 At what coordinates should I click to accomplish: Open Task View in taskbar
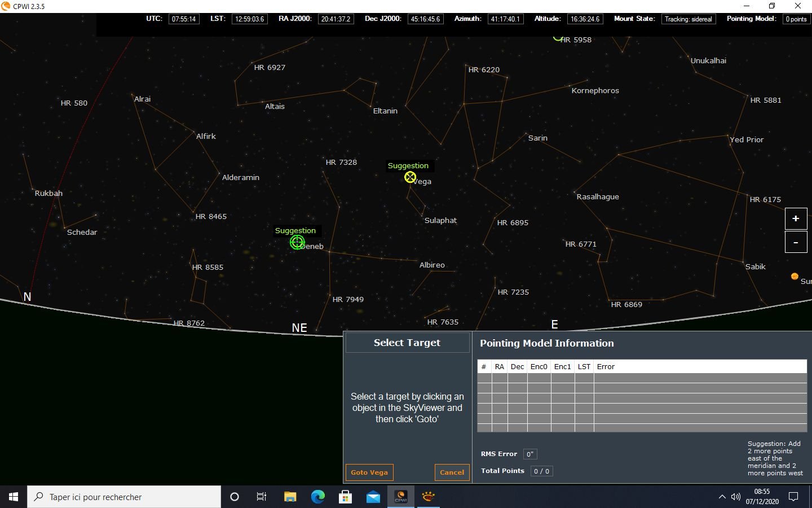point(262,497)
